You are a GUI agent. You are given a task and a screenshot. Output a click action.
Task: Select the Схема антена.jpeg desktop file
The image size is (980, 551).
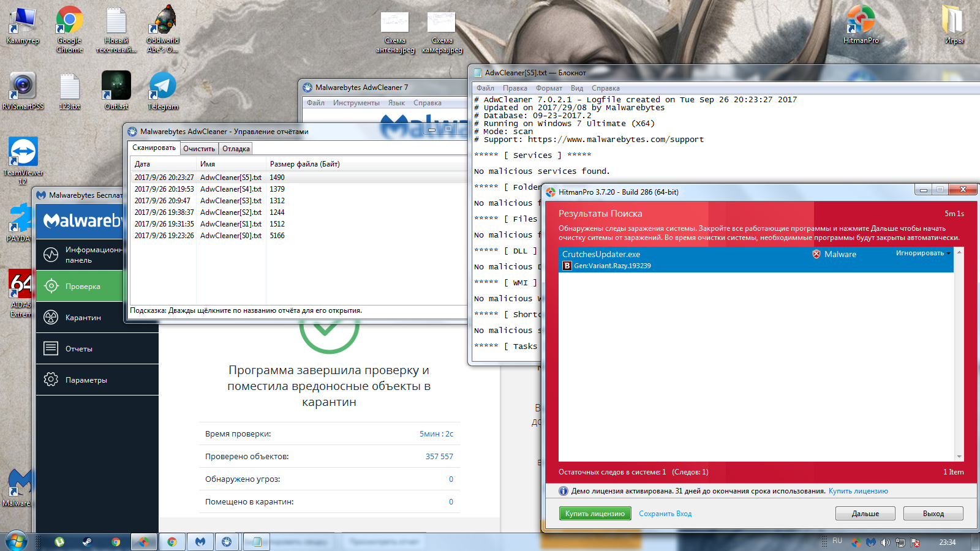395,32
